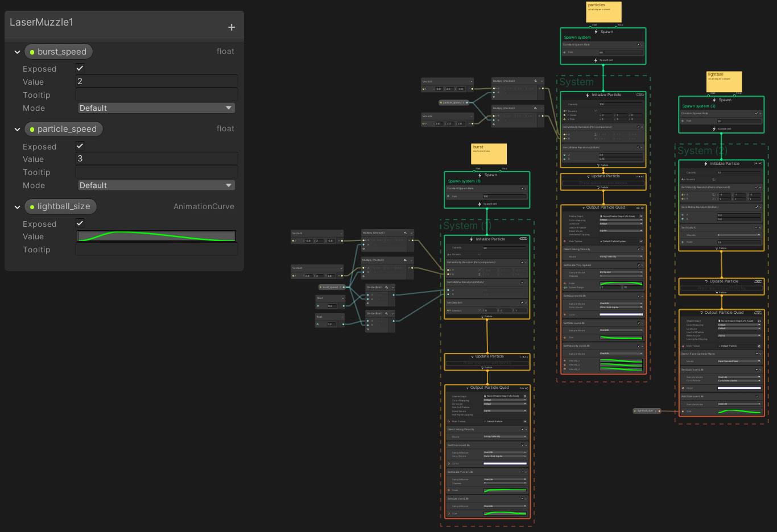Click the settings icon on the first Divide (float) node

coord(387,288)
